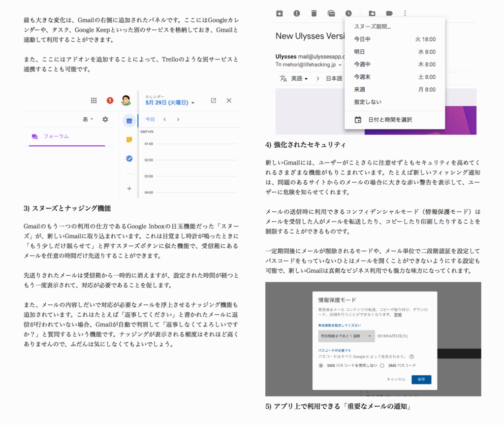
Task: Click the Label icon in the toolbar
Action: [x=390, y=13]
